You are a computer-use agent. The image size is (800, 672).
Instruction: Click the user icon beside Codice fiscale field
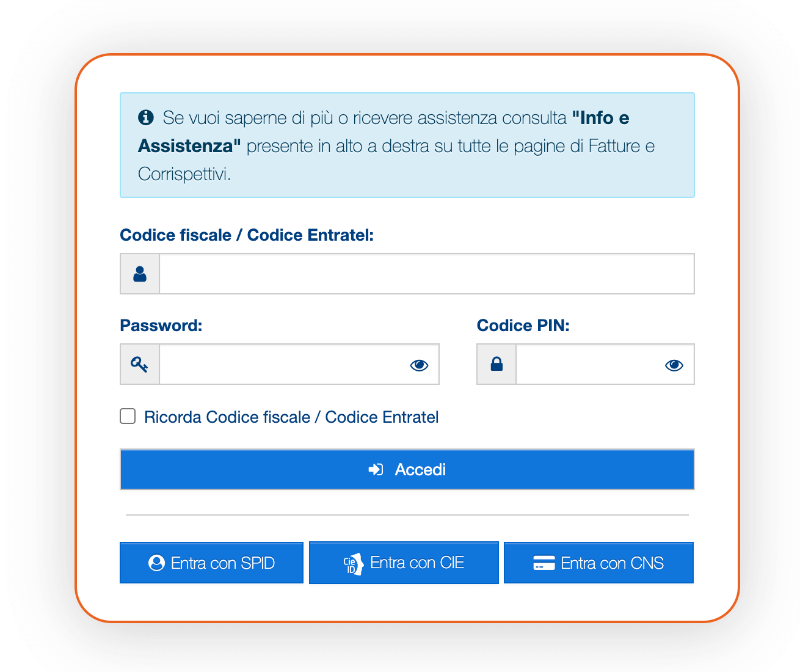(139, 273)
